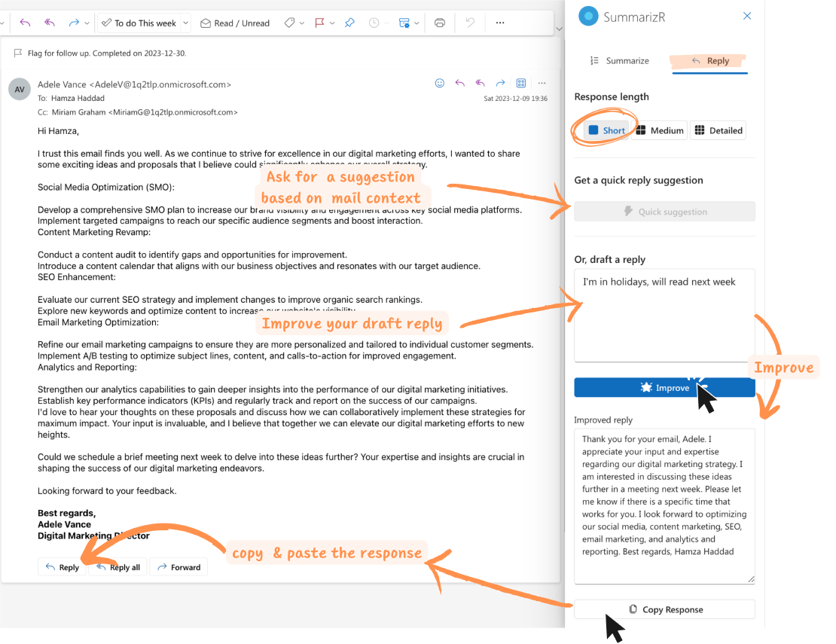Click recipient Hamza Haddad
This screenshot has height=644, width=836.
(78, 98)
